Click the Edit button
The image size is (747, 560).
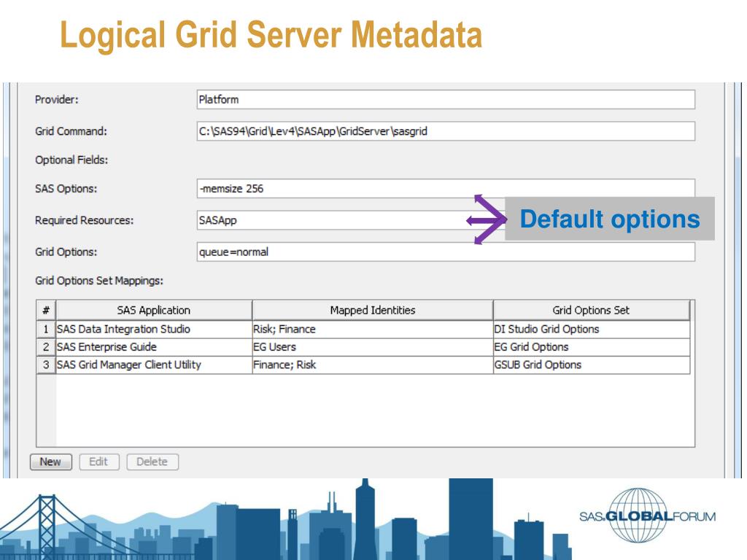99,462
